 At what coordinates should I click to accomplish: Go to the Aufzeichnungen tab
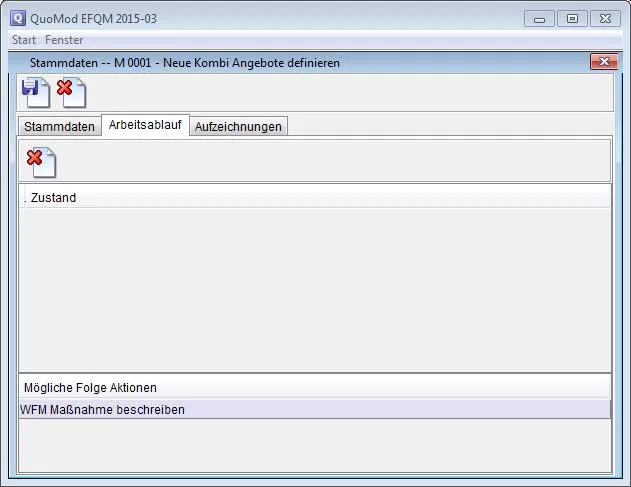tap(239, 127)
